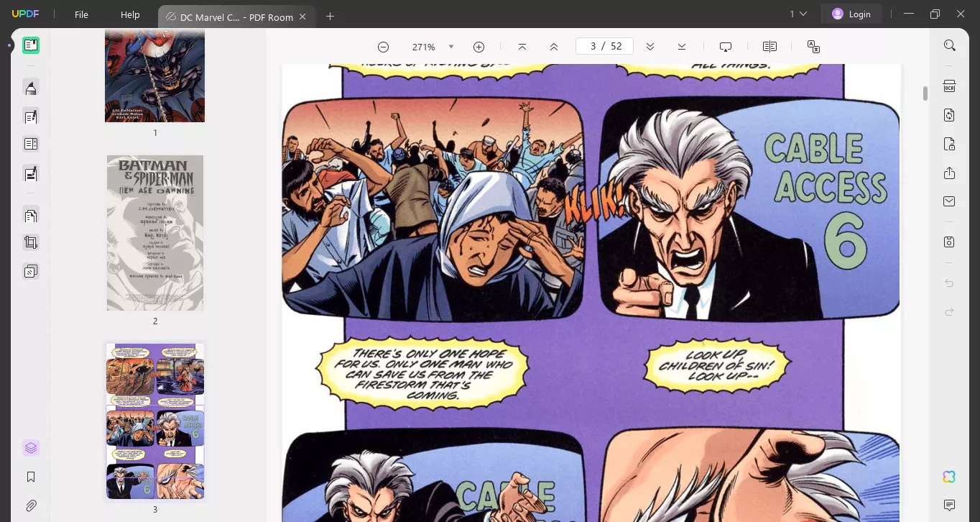980x522 pixels.
Task: Click the 271% zoom value field
Action: (423, 47)
